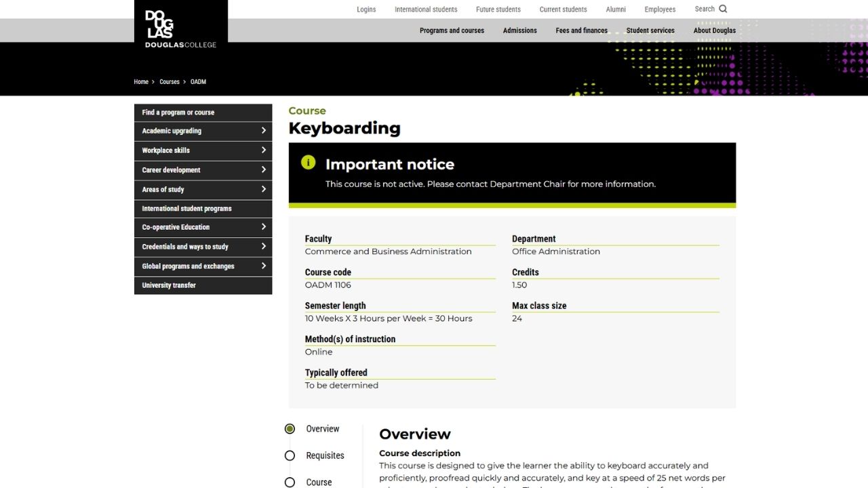Open the Employees link
The image size is (868, 488).
(x=660, y=9)
